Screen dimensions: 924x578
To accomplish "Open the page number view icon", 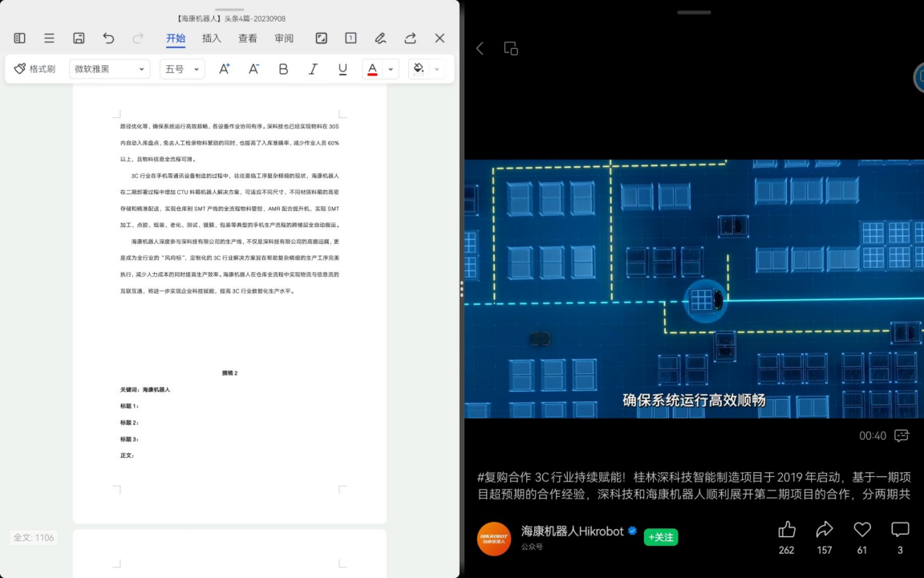I will pos(351,39).
